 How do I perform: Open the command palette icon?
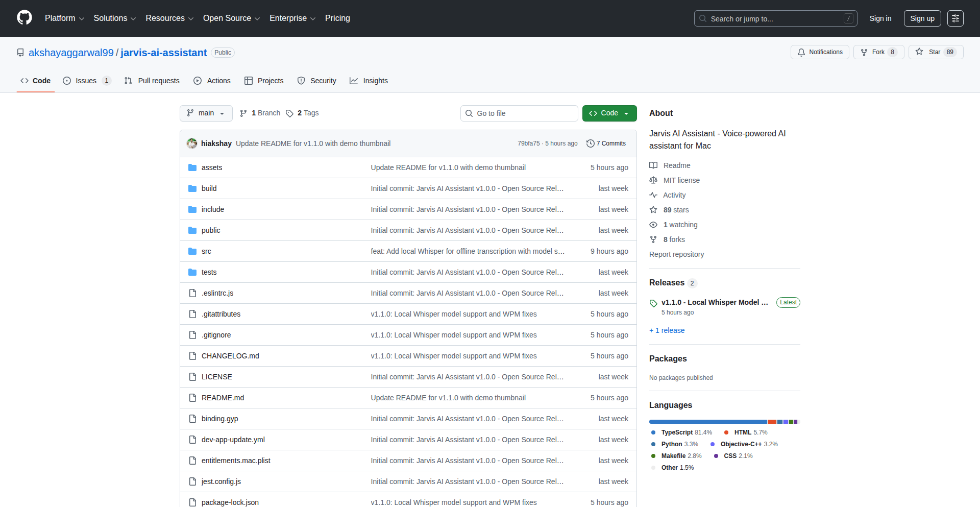[955, 18]
